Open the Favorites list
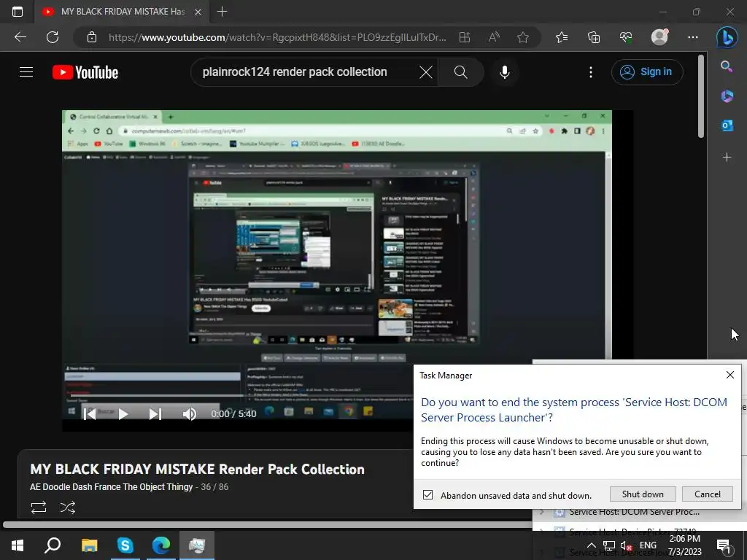This screenshot has width=747, height=560. 562,37
